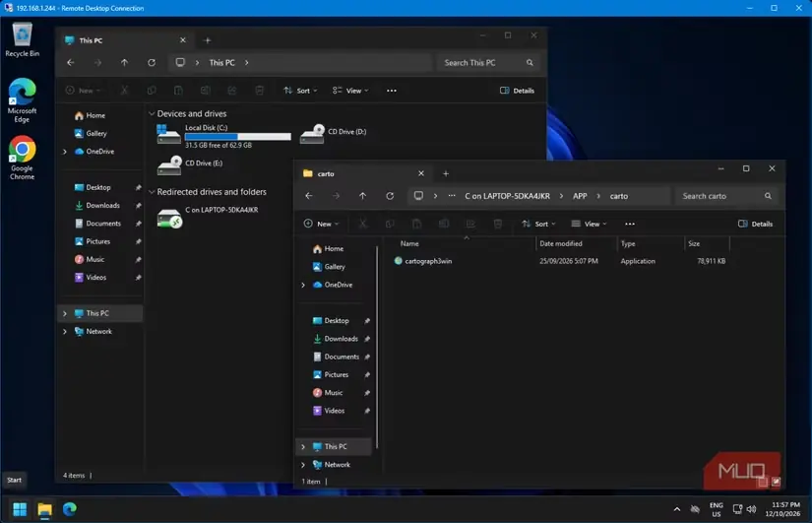Image resolution: width=812 pixels, height=523 pixels.
Task: Open Downloads in carto window sidebar
Action: (x=341, y=339)
